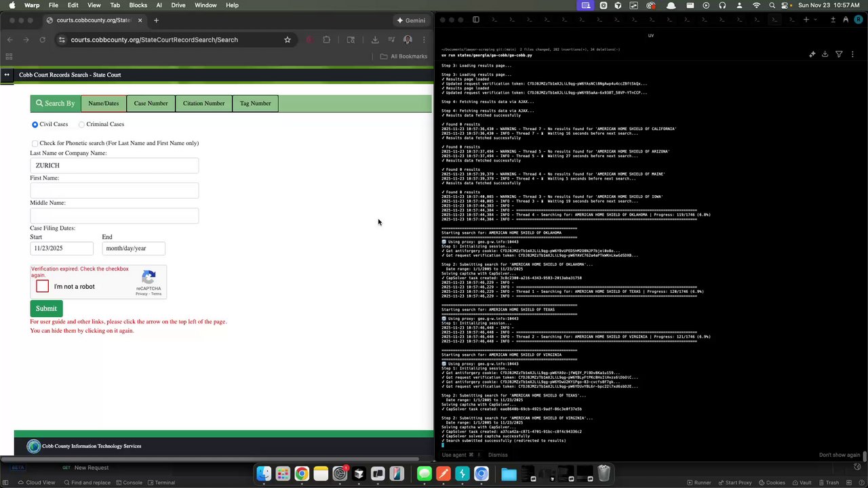Open Messages app in the Dock
The image size is (868, 488).
click(x=425, y=474)
